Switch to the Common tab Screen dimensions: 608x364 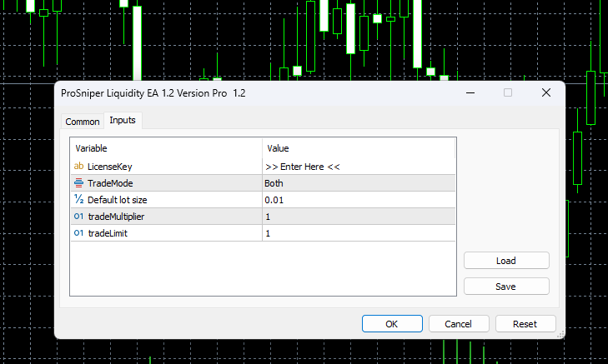(x=83, y=122)
